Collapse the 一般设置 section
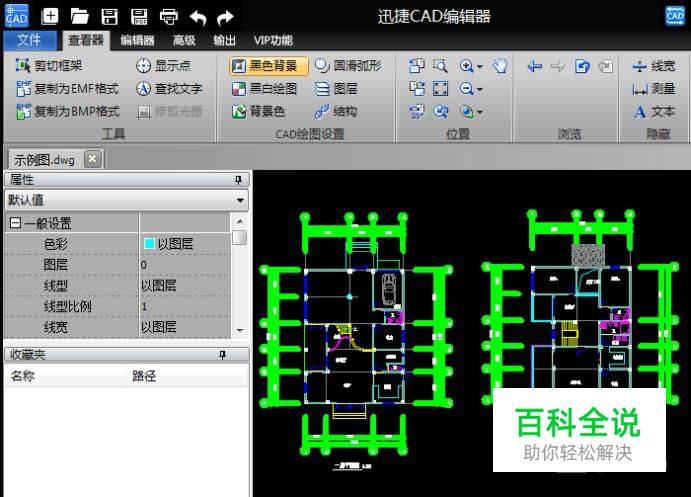691x497 pixels. (x=15, y=223)
